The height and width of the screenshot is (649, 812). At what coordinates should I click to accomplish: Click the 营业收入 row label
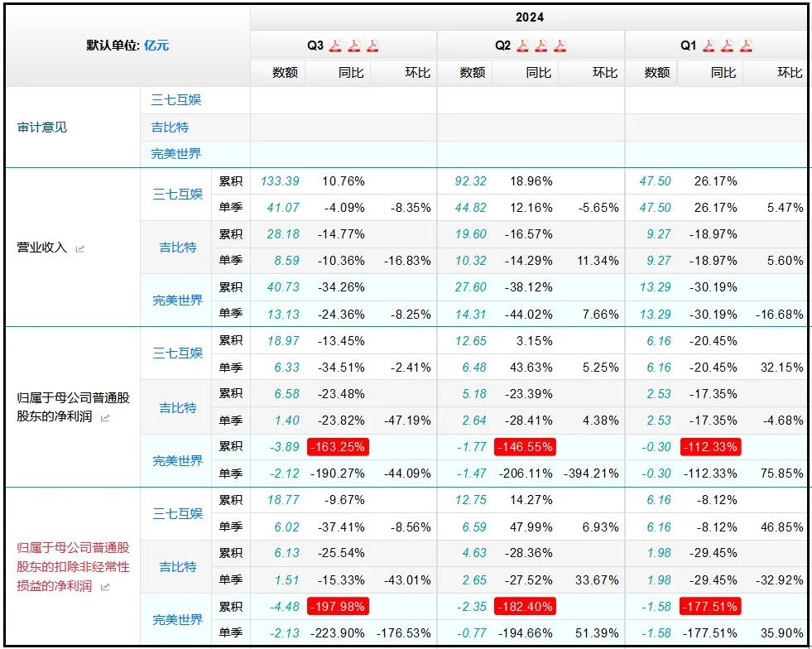pos(42,248)
